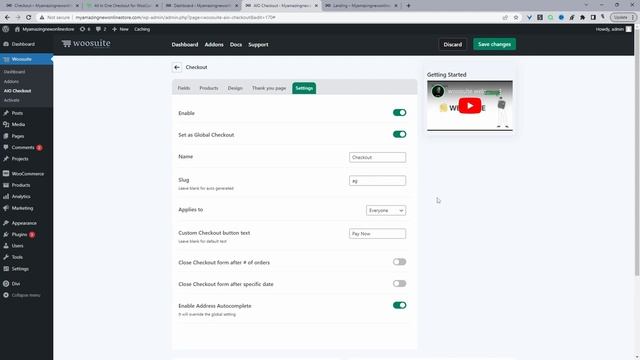Open Comments in the sidebar

[x=23, y=147]
